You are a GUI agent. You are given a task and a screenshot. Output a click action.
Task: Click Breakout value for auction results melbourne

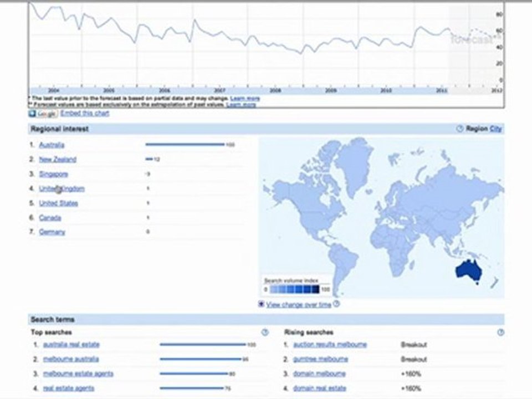(413, 345)
